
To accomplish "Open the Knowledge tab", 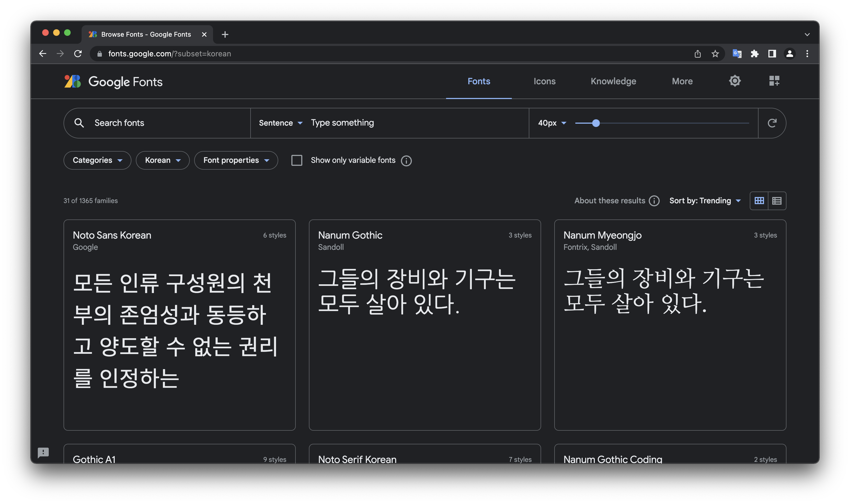I will pos(613,81).
